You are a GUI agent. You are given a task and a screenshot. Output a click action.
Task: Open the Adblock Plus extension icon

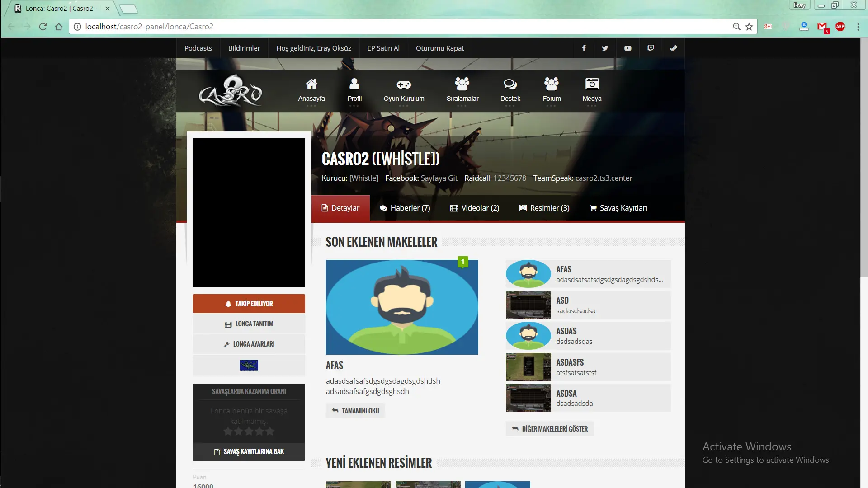tap(840, 27)
